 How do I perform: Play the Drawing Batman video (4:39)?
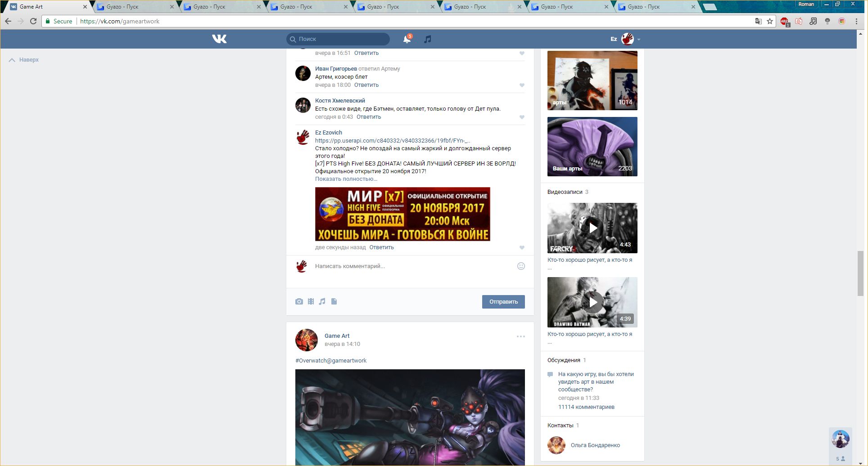click(x=592, y=302)
